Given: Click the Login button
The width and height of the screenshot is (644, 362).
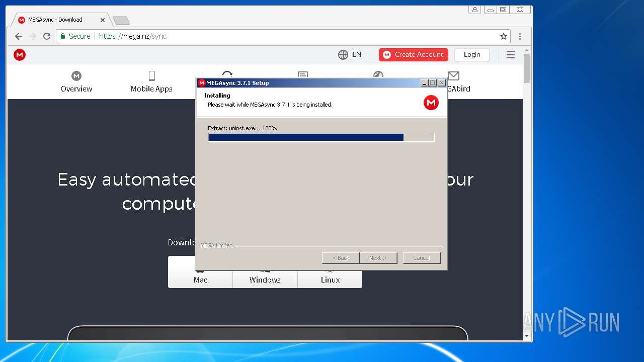Looking at the screenshot, I should tap(472, 55).
